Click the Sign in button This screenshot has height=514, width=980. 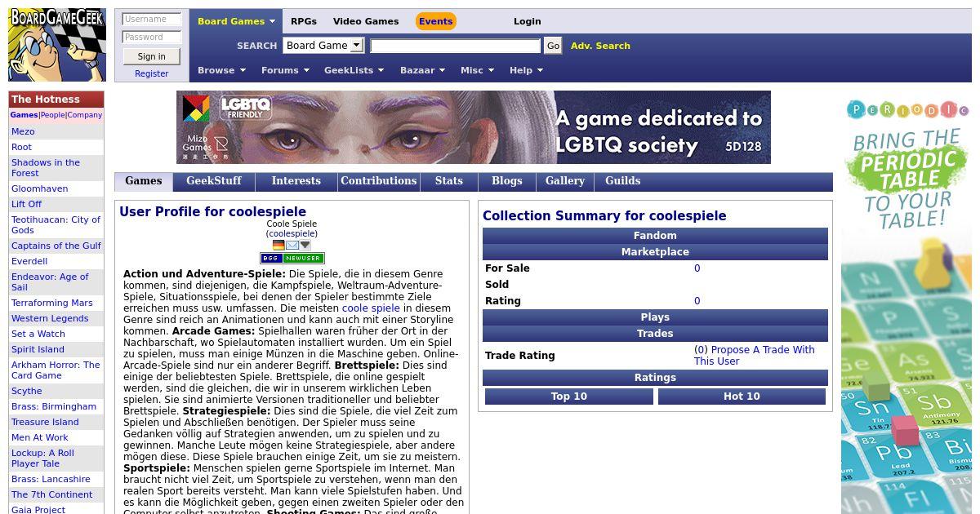(151, 56)
